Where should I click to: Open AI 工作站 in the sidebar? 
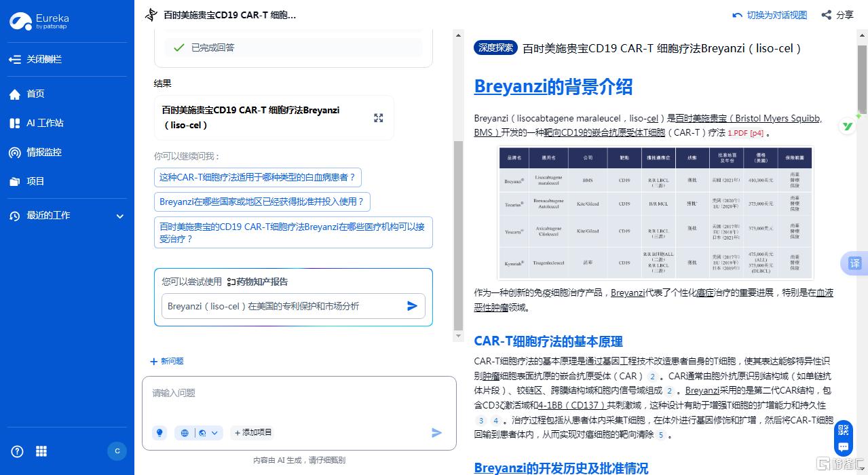pyautogui.click(x=45, y=123)
